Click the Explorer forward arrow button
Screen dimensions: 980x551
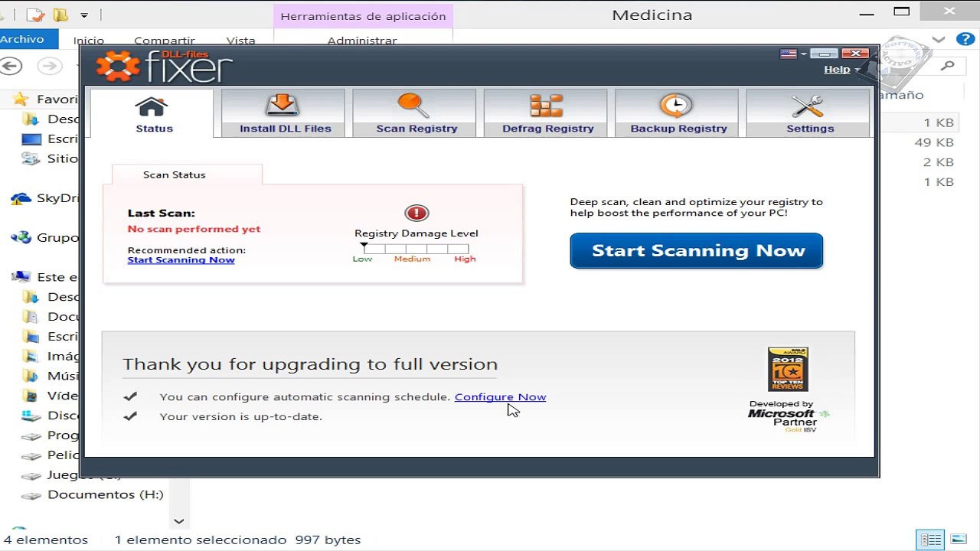(x=50, y=66)
